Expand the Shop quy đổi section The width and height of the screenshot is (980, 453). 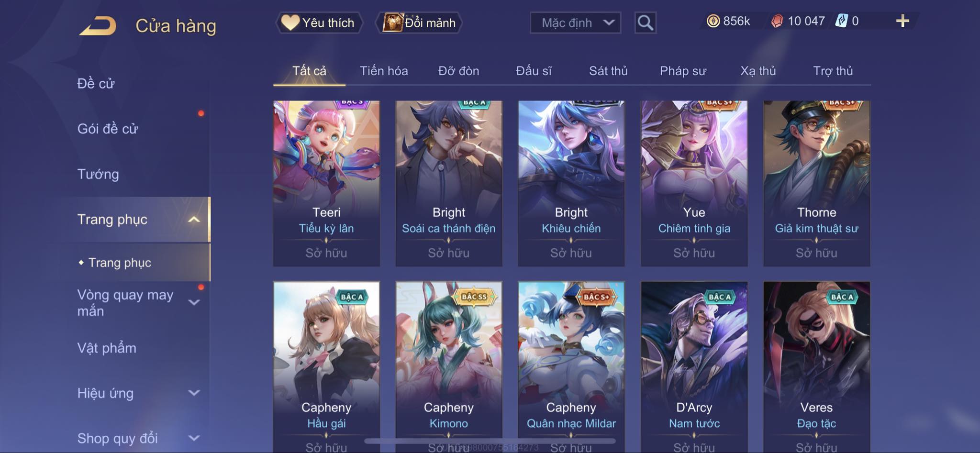[x=194, y=438]
